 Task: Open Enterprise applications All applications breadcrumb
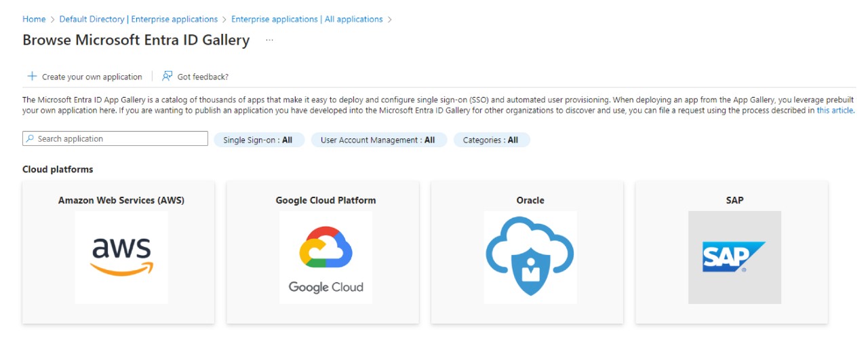[x=307, y=19]
